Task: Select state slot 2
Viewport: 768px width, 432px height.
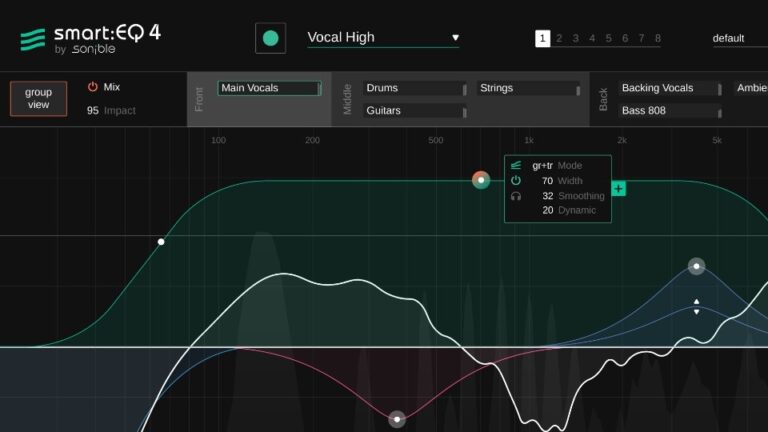Action: pos(559,38)
